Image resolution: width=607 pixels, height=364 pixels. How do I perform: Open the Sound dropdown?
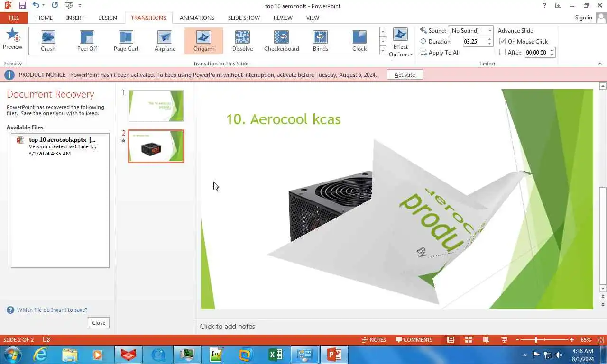click(x=490, y=31)
